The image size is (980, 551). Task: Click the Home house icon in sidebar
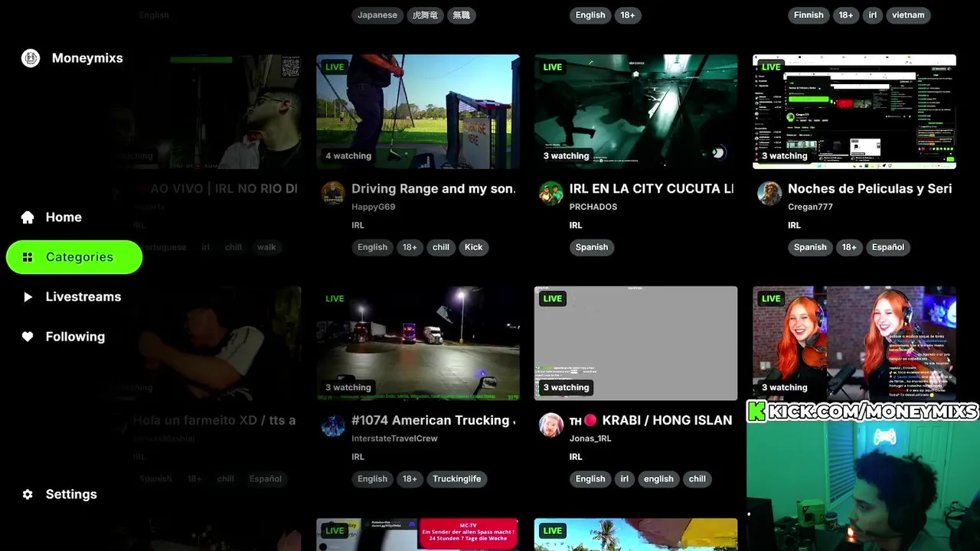(28, 217)
